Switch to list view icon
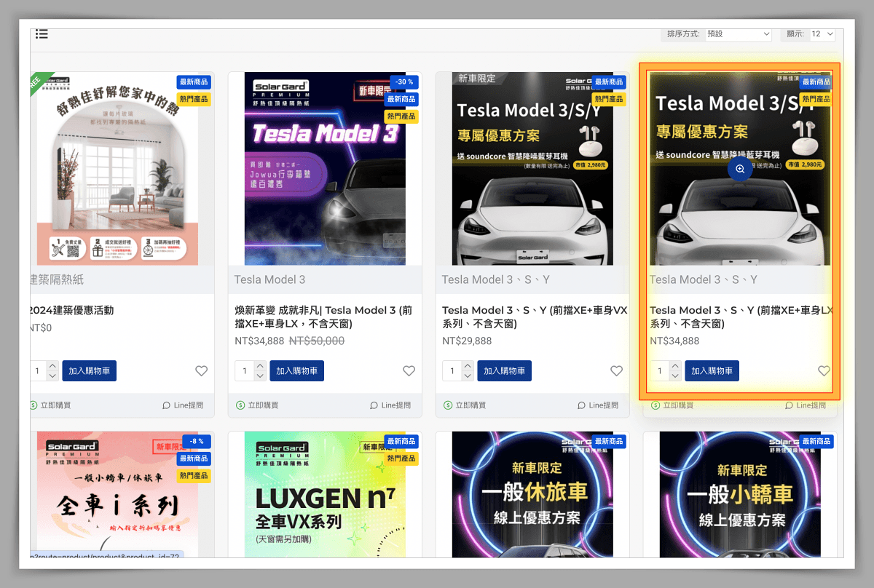The height and width of the screenshot is (588, 874). click(x=42, y=33)
